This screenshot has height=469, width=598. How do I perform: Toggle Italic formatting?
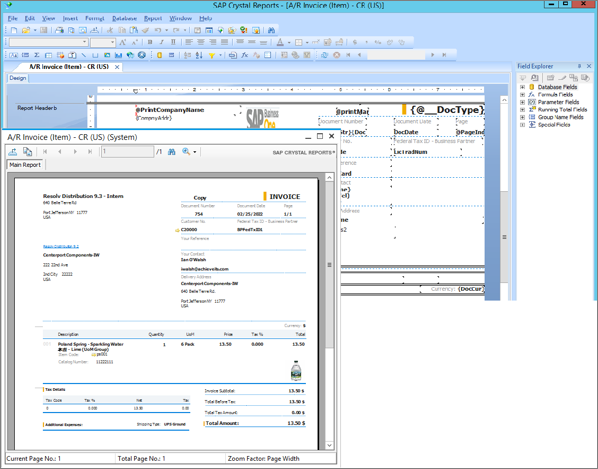click(x=161, y=42)
